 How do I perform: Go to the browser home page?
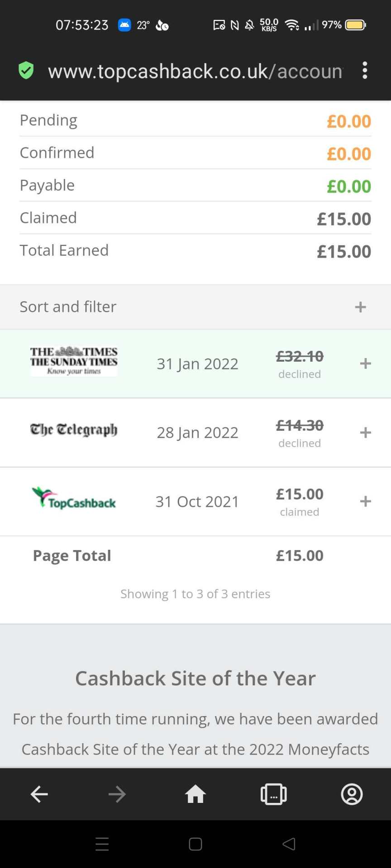[195, 794]
